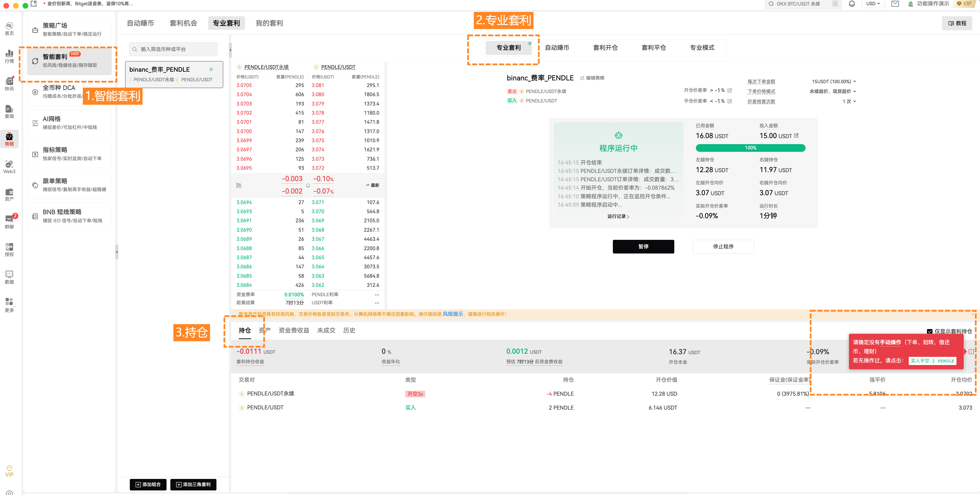Open the mail envelope icon in top bar
The width and height of the screenshot is (980, 495).
click(x=895, y=4)
